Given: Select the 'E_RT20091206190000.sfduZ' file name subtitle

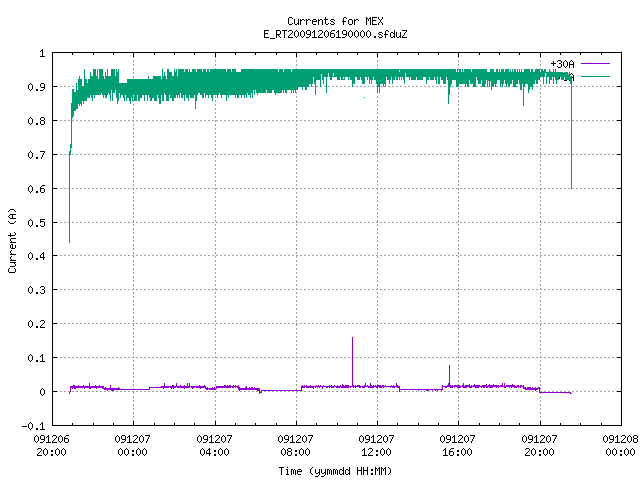Looking at the screenshot, I should (335, 34).
